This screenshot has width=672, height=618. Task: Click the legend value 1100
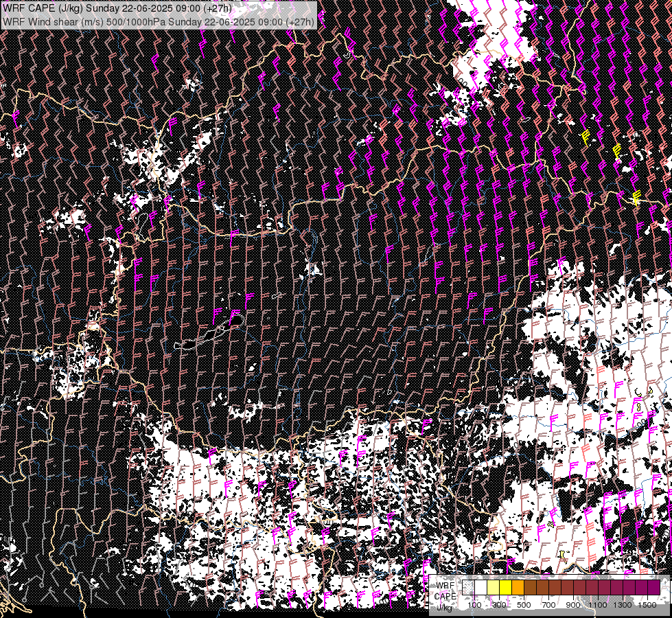point(597,605)
